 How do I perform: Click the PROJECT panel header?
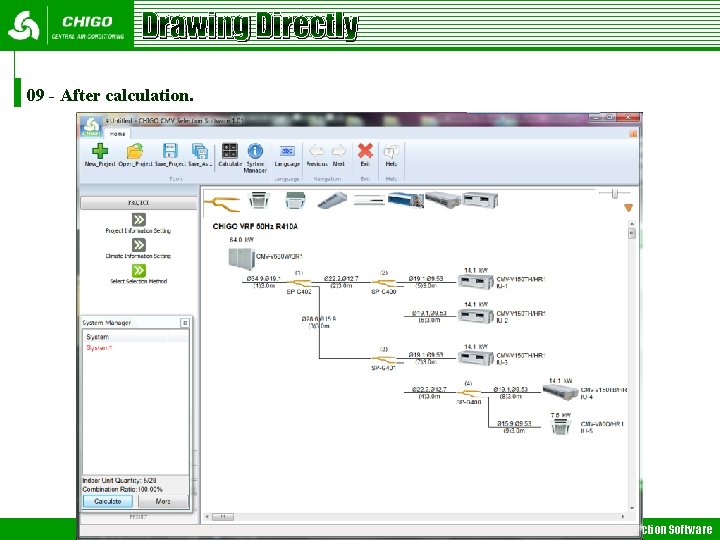point(138,202)
